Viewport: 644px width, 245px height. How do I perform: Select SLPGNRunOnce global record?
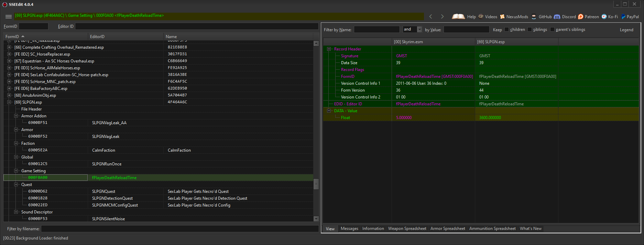coord(107,164)
